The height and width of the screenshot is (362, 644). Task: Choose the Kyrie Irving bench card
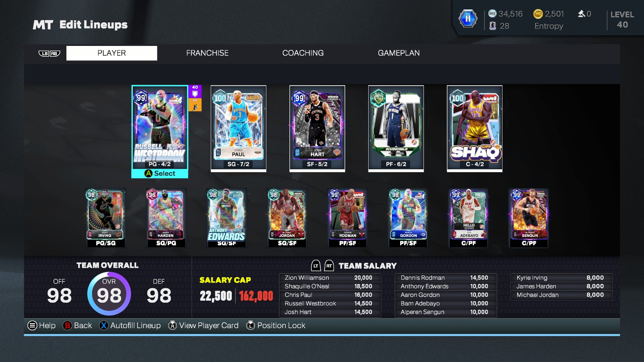point(106,218)
